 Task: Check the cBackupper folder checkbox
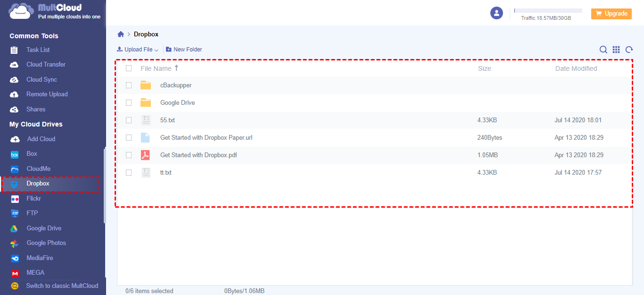pyautogui.click(x=129, y=85)
